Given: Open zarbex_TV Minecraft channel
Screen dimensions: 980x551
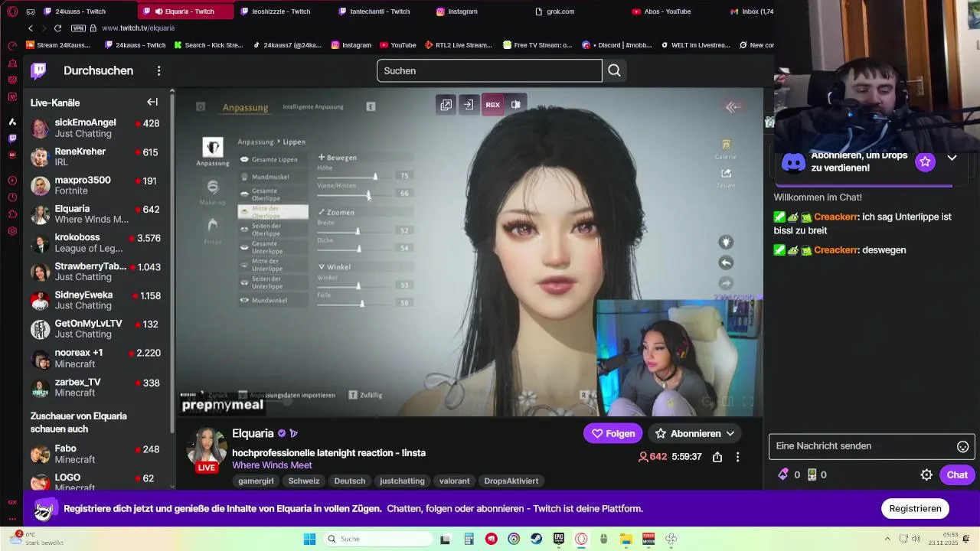Looking at the screenshot, I should pos(96,387).
